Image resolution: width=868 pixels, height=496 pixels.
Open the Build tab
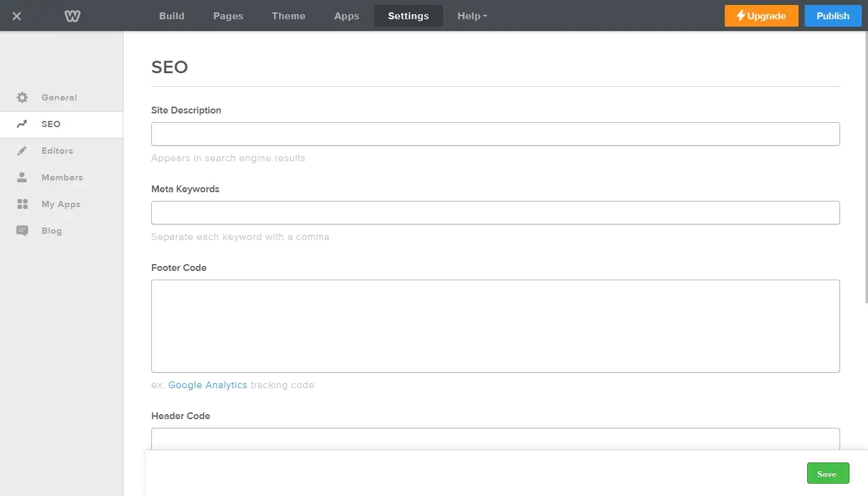click(x=172, y=16)
